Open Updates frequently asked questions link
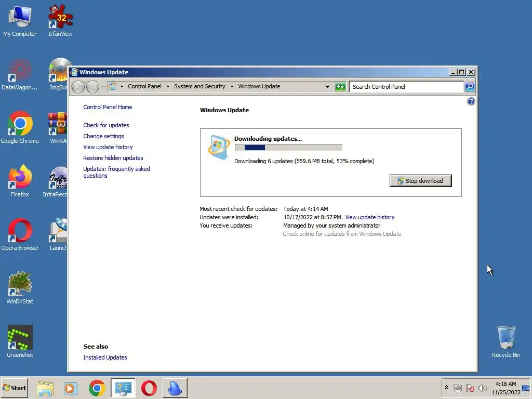The width and height of the screenshot is (532, 399). 116,172
